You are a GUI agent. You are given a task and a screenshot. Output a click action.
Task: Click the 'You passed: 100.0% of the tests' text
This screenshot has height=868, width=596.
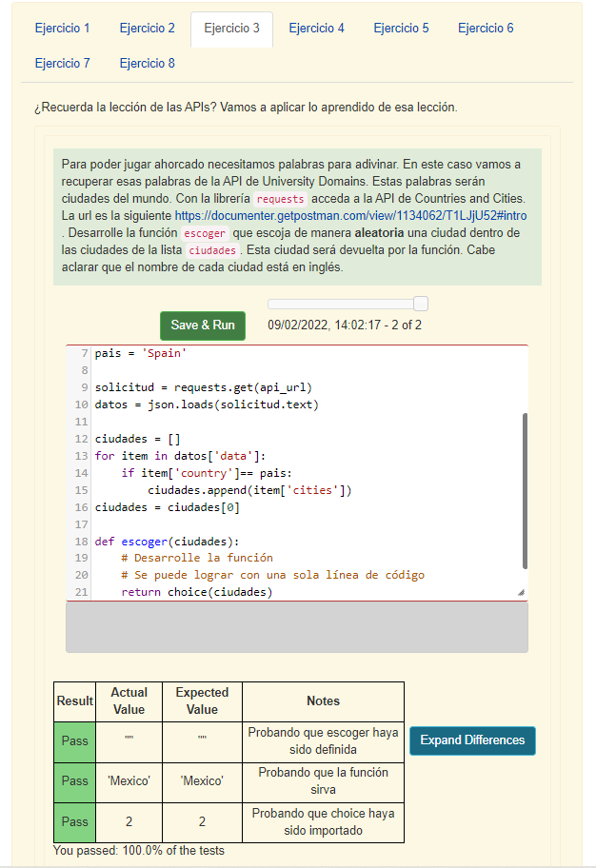pyautogui.click(x=139, y=851)
